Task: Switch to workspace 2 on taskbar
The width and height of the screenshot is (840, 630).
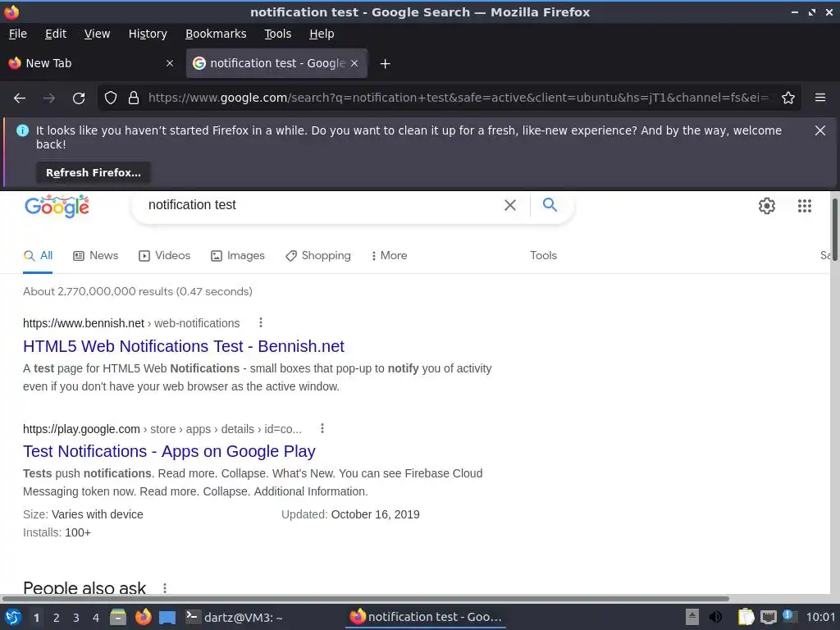Action: [56, 618]
